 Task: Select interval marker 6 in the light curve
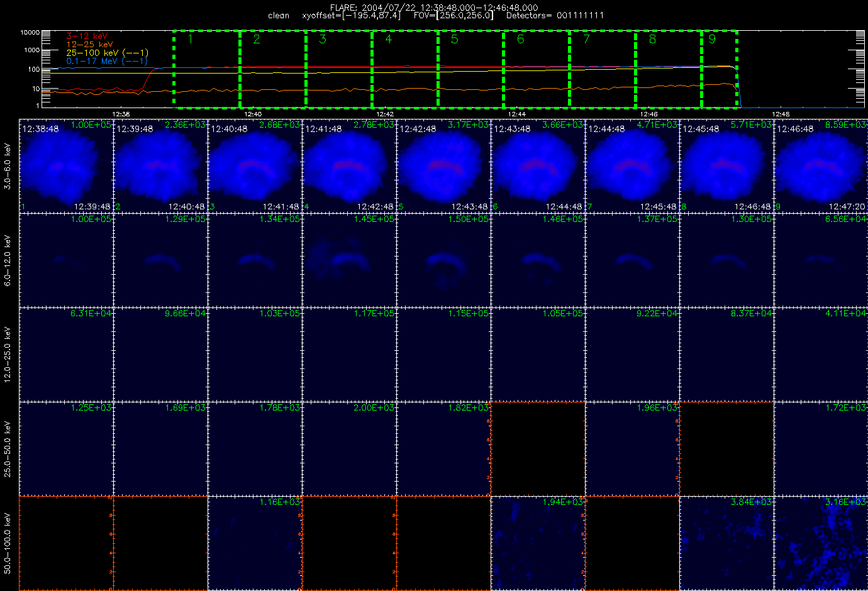(x=521, y=39)
